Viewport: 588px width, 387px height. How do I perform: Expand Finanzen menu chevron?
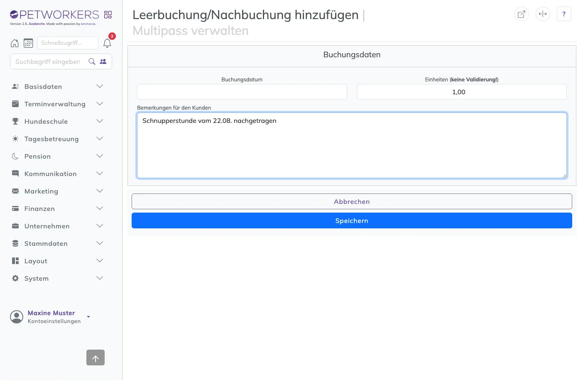[100, 208]
